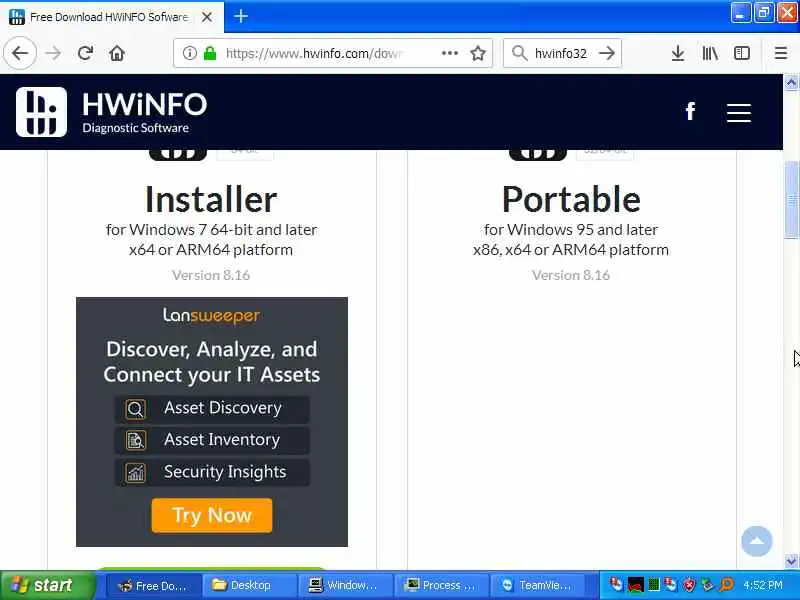Open the downloads panel
Viewport: 800px width, 600px height.
click(678, 53)
